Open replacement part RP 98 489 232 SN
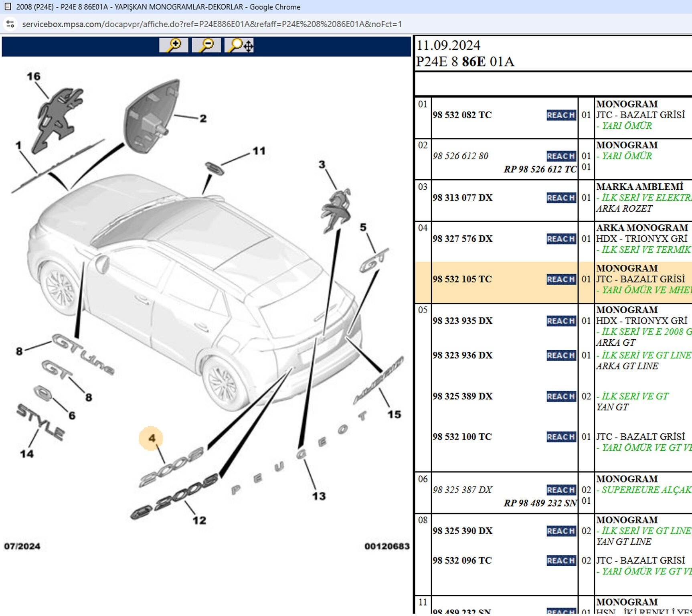Image resolution: width=692 pixels, height=616 pixels. coord(540,503)
